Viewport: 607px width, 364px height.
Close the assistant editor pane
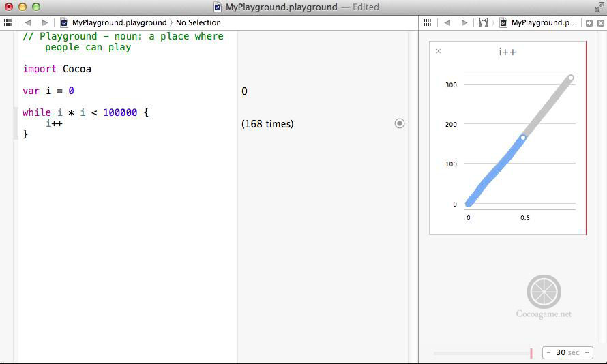(600, 22)
